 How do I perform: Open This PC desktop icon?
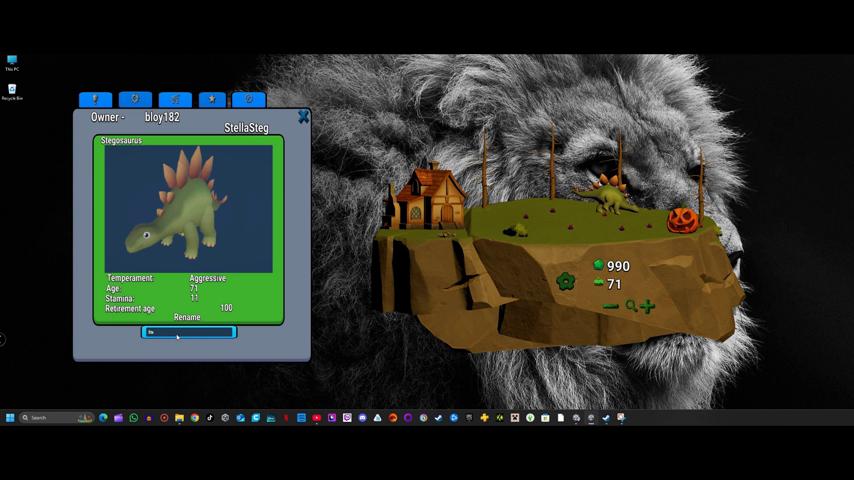coord(12,62)
